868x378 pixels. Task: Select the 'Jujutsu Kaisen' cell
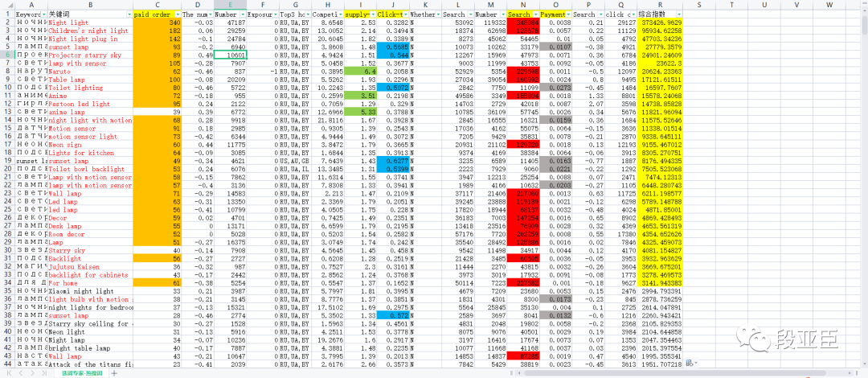coord(90,266)
